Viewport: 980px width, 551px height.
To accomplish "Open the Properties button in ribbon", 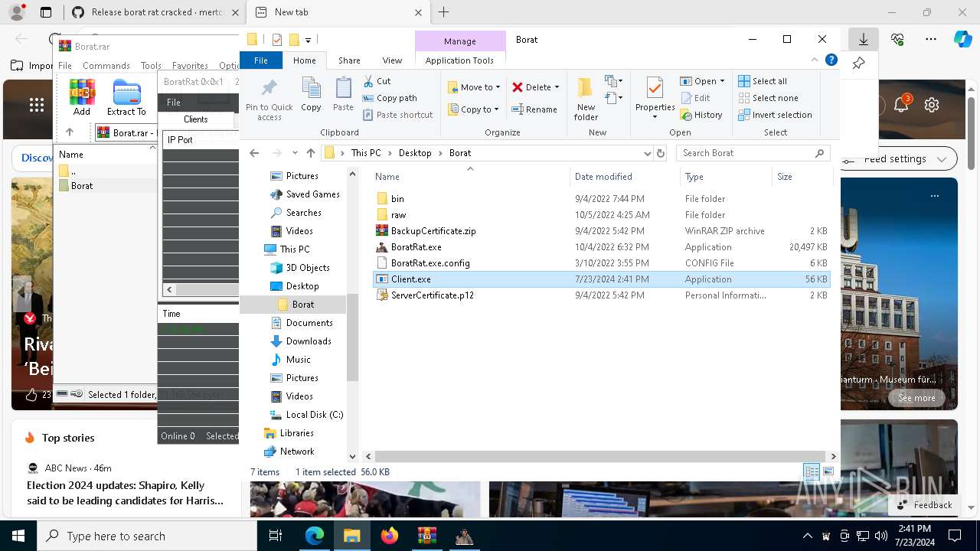I will tap(655, 98).
